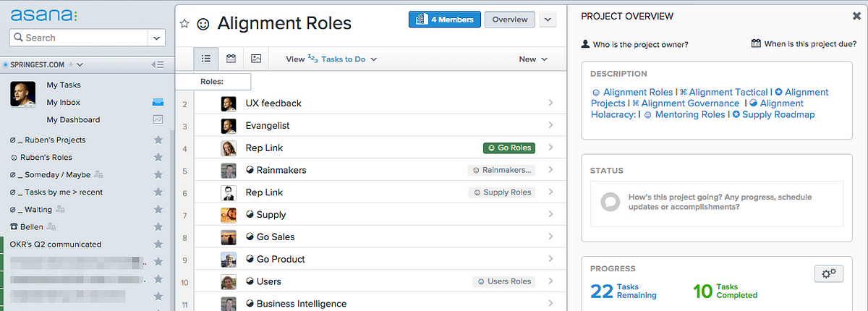
Task: Expand details arrow for Go Product
Action: tap(550, 260)
